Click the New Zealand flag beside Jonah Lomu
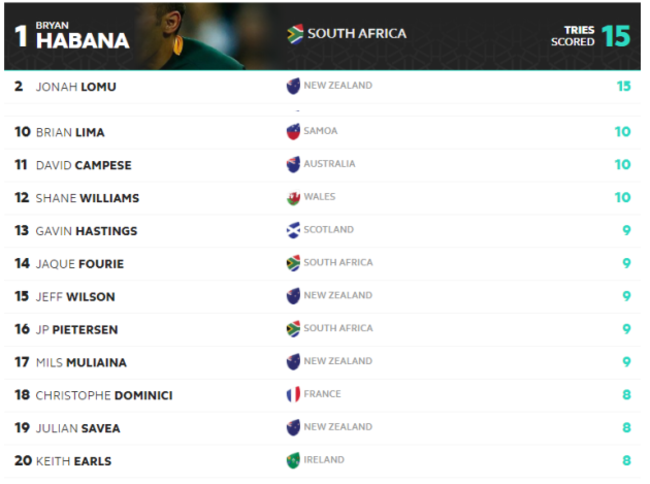650x484 pixels. [293, 86]
